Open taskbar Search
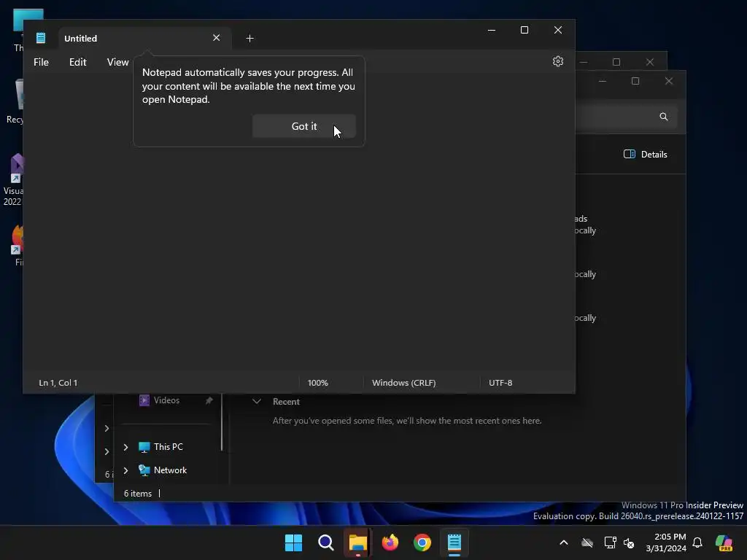747x560 pixels. [x=326, y=542]
